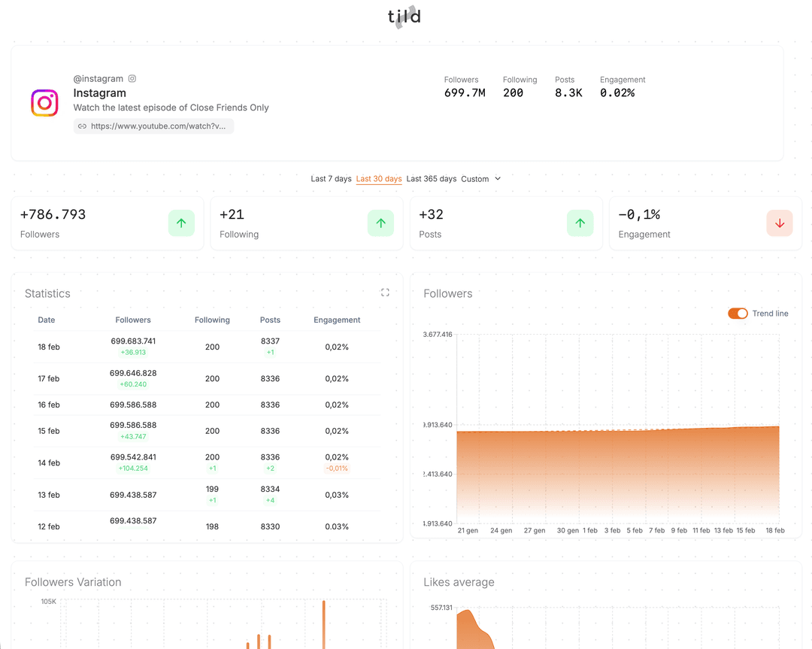This screenshot has height=649, width=812.
Task: Click the red down arrow on Engagement card
Action: [780, 223]
